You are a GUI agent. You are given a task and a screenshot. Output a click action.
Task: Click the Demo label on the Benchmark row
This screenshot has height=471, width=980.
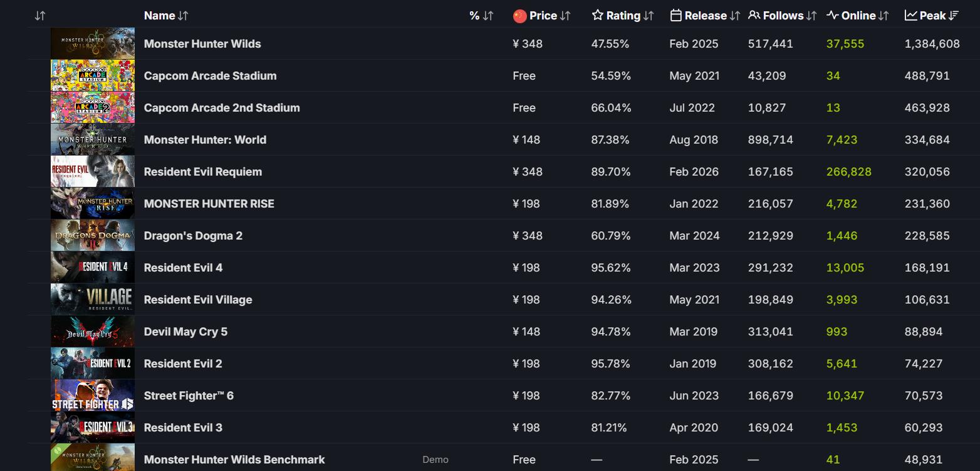[x=435, y=460]
